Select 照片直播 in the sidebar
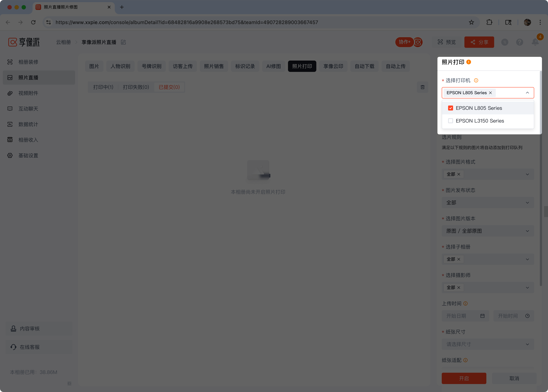The height and width of the screenshot is (392, 548). [39, 78]
